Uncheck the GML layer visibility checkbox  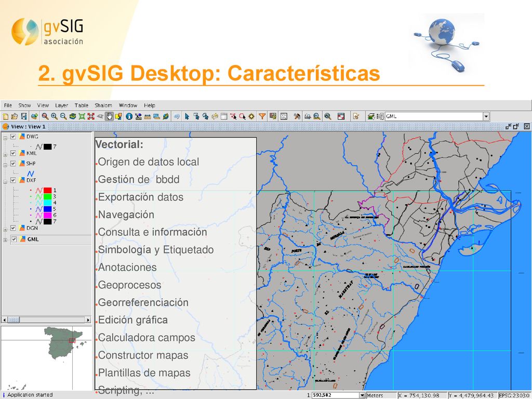click(x=14, y=239)
